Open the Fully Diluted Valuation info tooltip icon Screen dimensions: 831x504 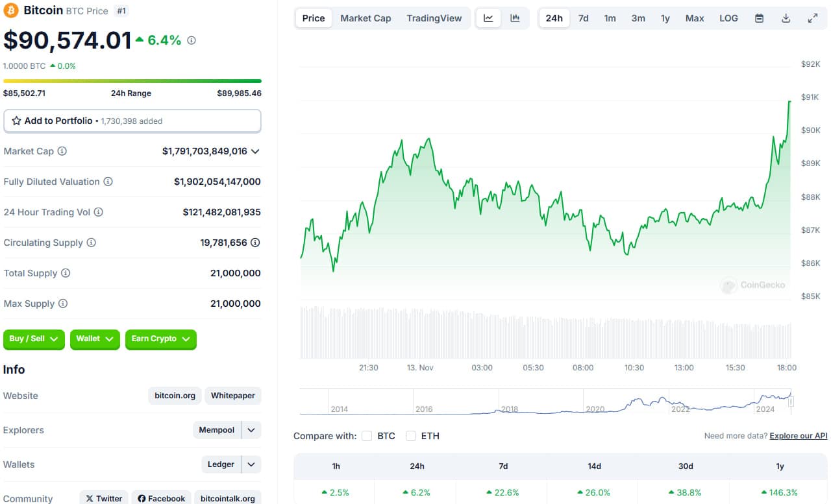[x=108, y=182]
